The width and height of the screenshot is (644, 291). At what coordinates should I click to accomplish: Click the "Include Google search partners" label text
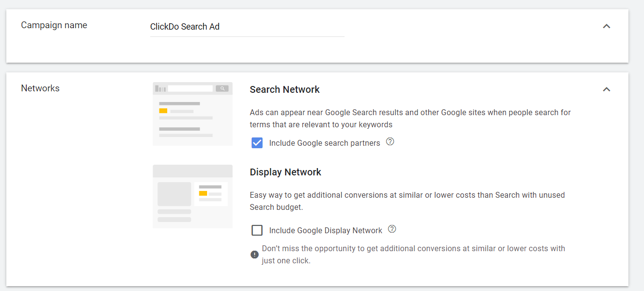tap(324, 143)
